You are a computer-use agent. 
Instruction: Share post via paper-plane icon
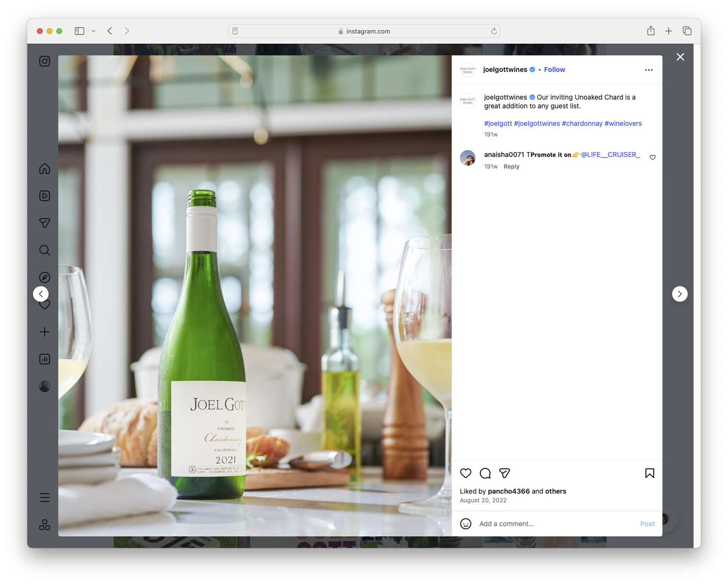coord(505,473)
